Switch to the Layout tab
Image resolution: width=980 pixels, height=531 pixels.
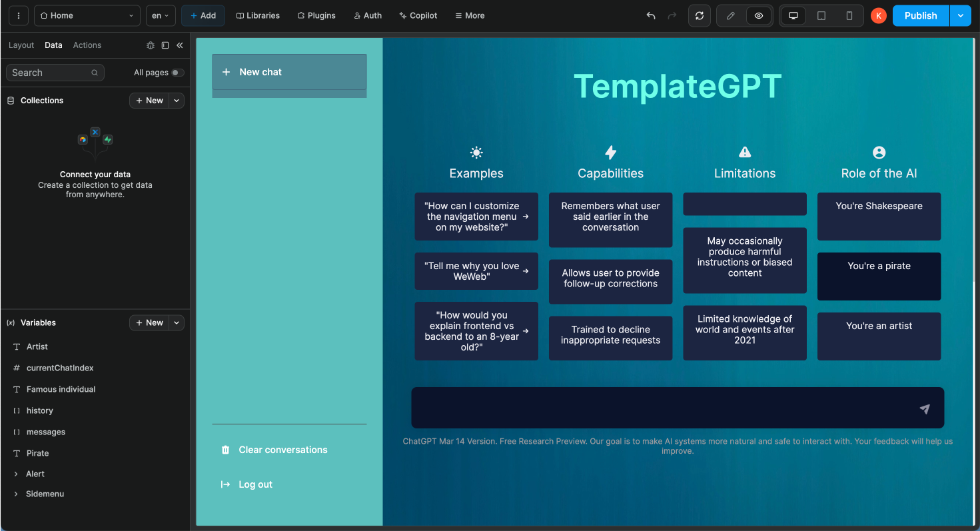(21, 45)
